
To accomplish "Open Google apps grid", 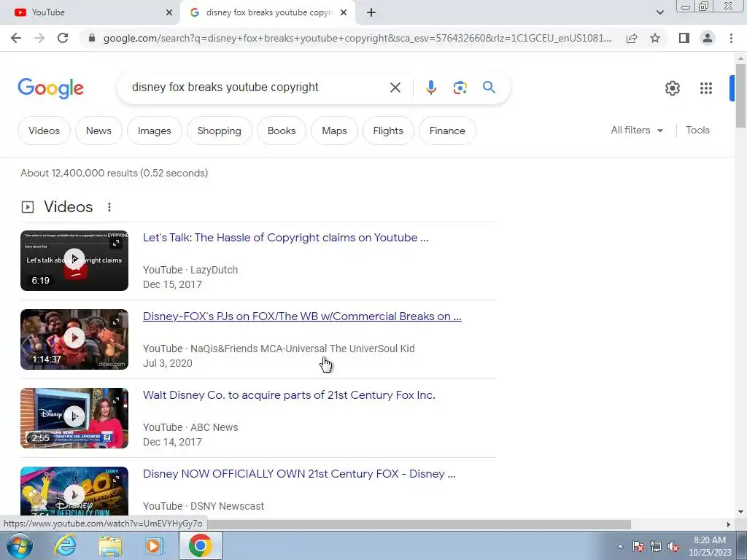I will coord(706,88).
